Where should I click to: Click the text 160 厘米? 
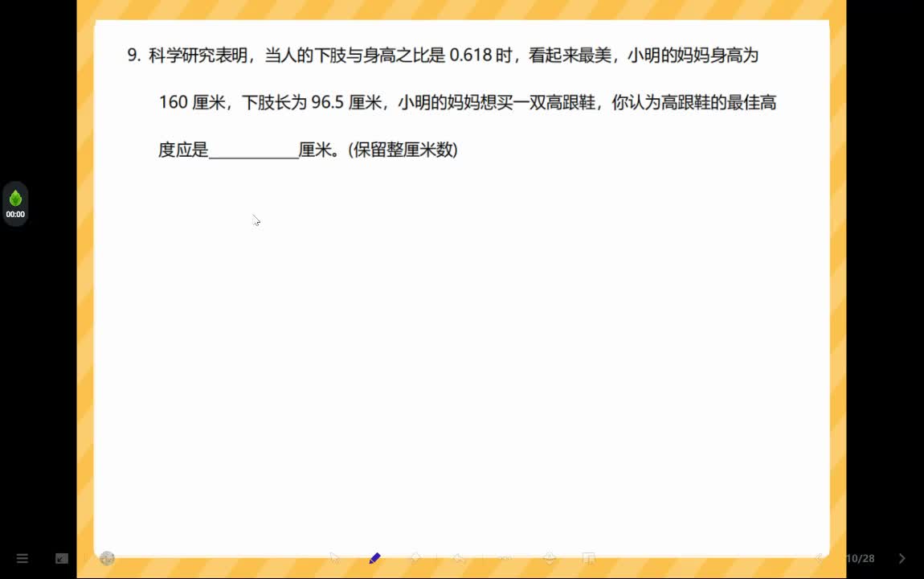(192, 103)
